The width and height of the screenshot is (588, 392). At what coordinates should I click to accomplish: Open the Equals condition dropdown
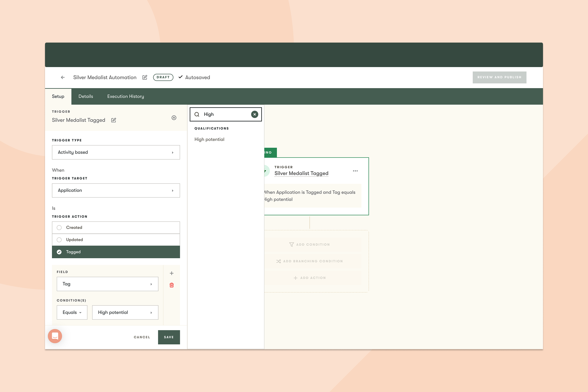coord(72,313)
